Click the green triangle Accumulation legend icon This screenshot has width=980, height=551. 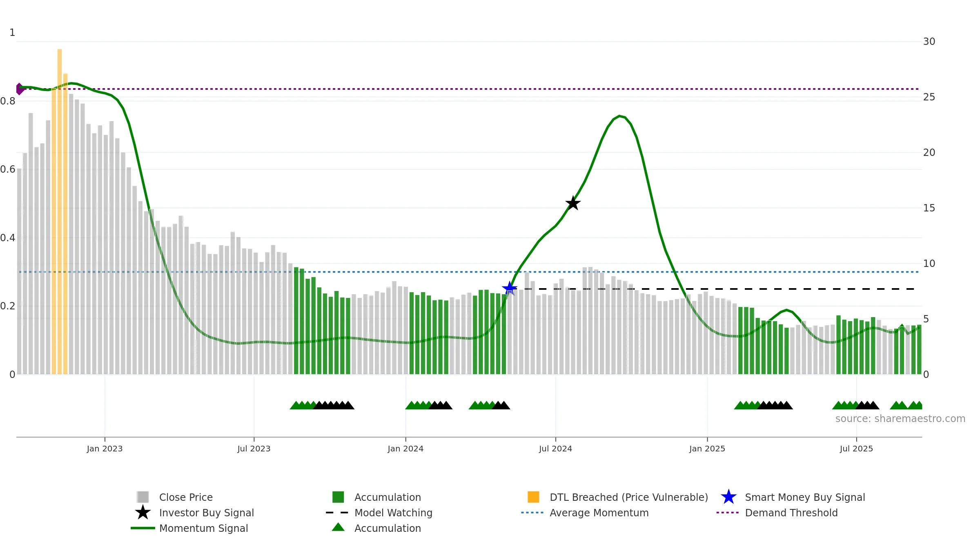click(338, 527)
